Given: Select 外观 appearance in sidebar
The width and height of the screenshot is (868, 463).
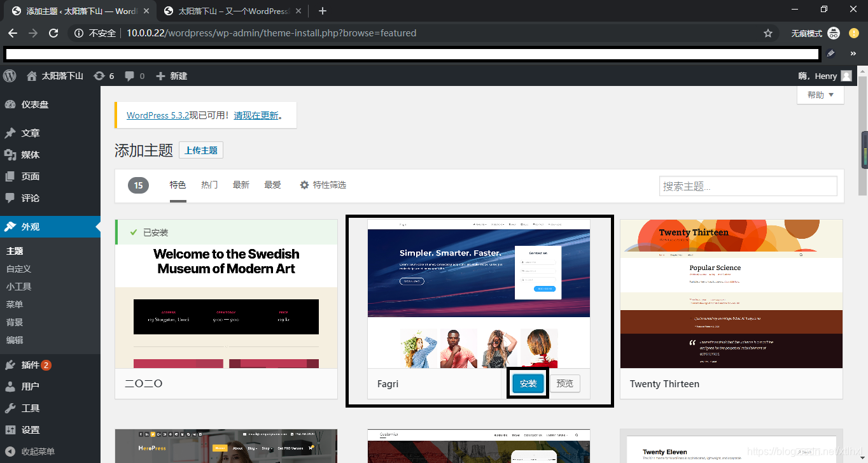Looking at the screenshot, I should tap(50, 227).
